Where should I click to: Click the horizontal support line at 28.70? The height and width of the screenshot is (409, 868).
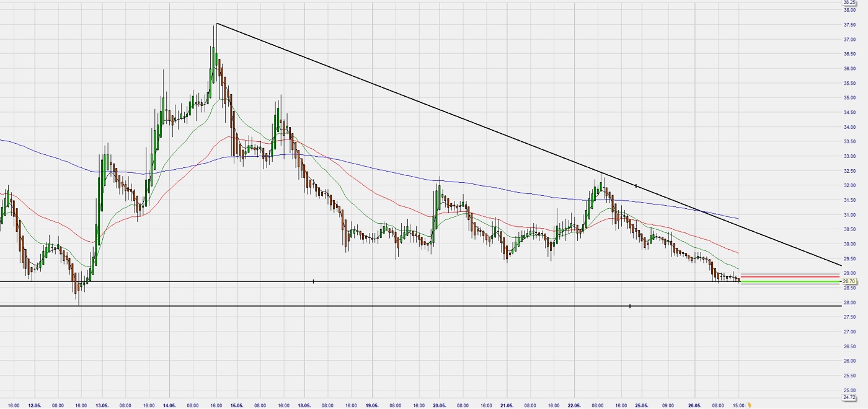pyautogui.click(x=372, y=282)
